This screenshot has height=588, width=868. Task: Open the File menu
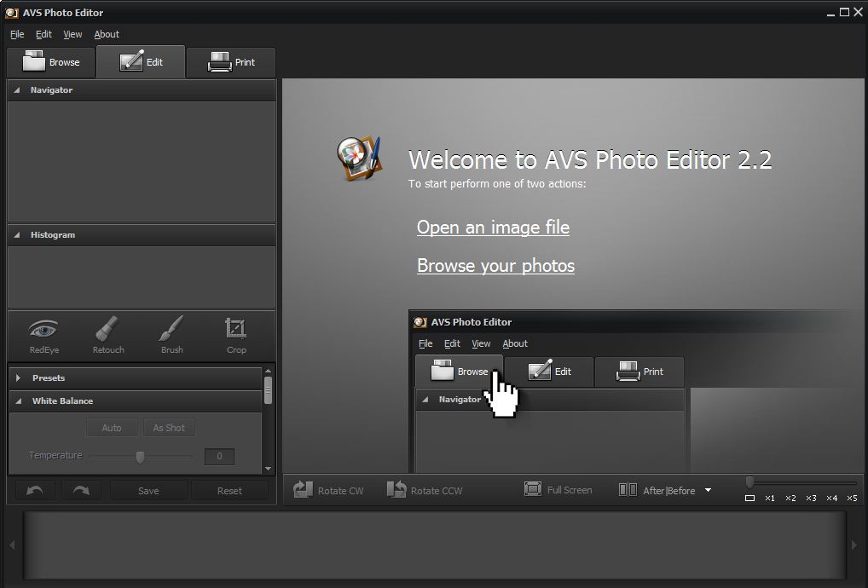(x=17, y=34)
